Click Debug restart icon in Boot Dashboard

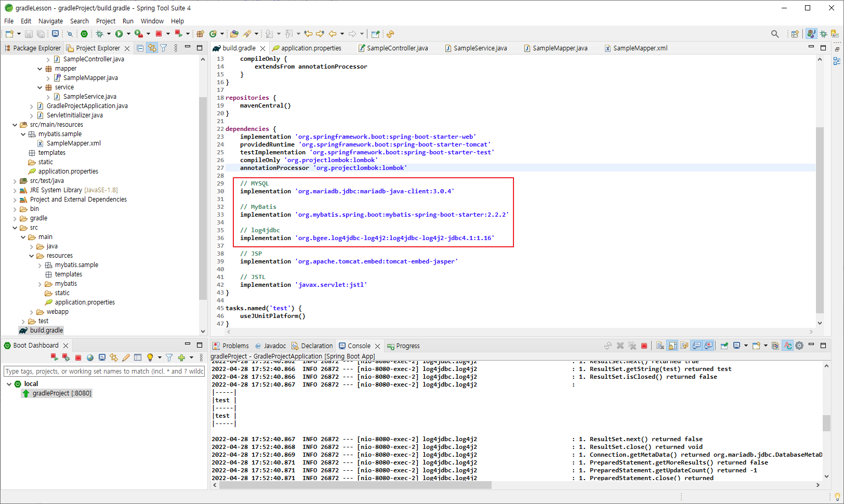[x=66, y=357]
